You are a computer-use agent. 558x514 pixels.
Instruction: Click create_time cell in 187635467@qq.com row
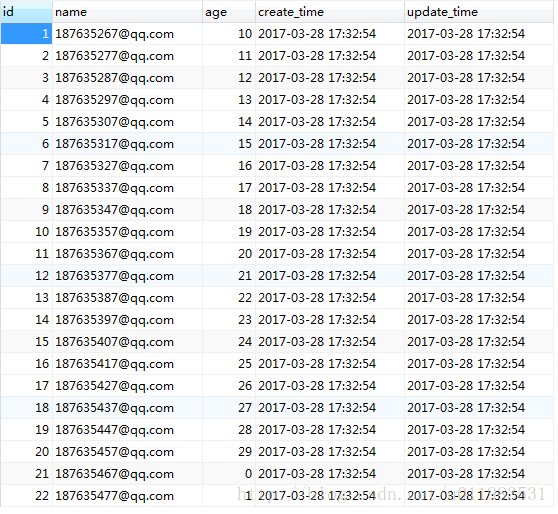pos(330,474)
